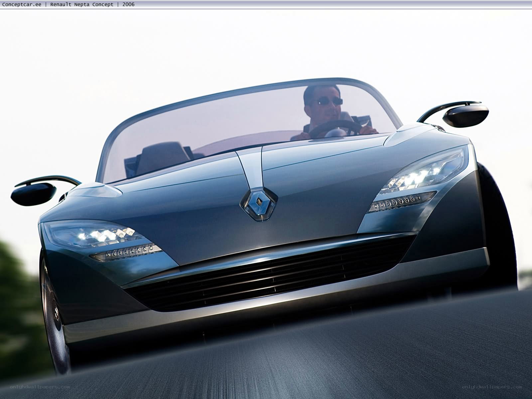The height and width of the screenshot is (399, 532).
Task: Click the "Conceptcar.ee" header text
Action: coord(22,5)
